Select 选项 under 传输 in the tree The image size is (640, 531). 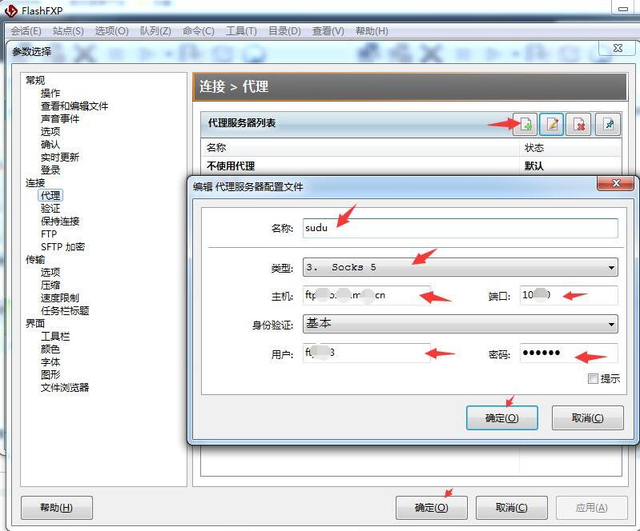pyautogui.click(x=50, y=272)
